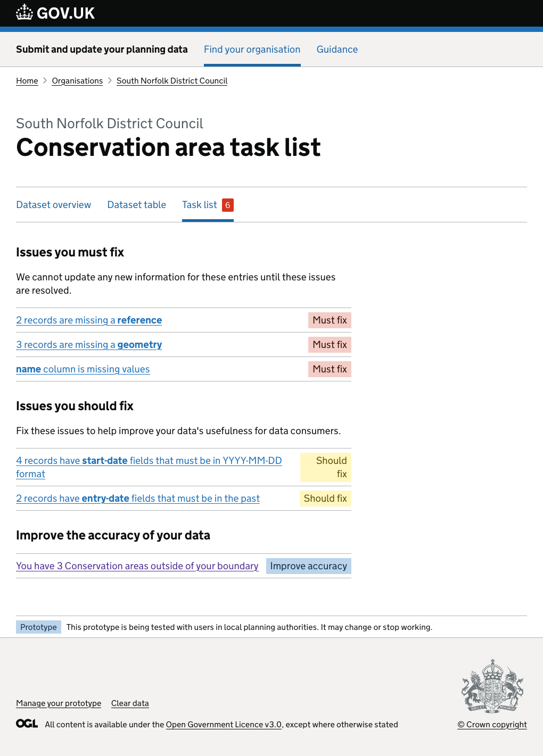This screenshot has height=756, width=543.
Task: Switch to the Dataset overview tab
Action: (x=54, y=205)
